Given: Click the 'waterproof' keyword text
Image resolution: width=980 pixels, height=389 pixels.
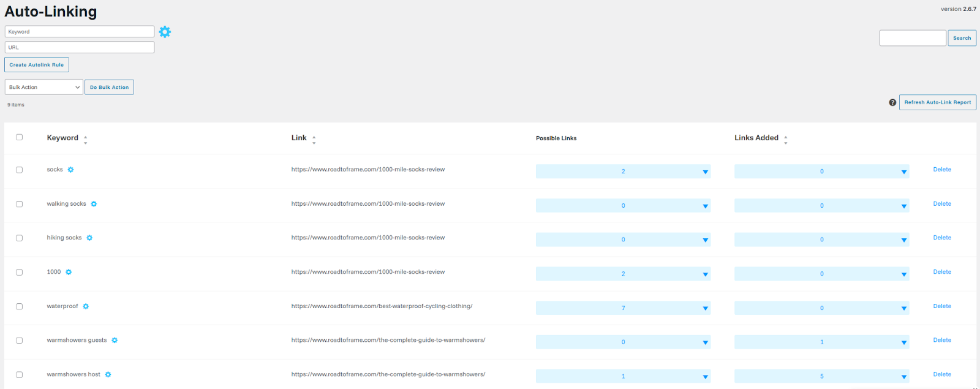Looking at the screenshot, I should (x=62, y=306).
